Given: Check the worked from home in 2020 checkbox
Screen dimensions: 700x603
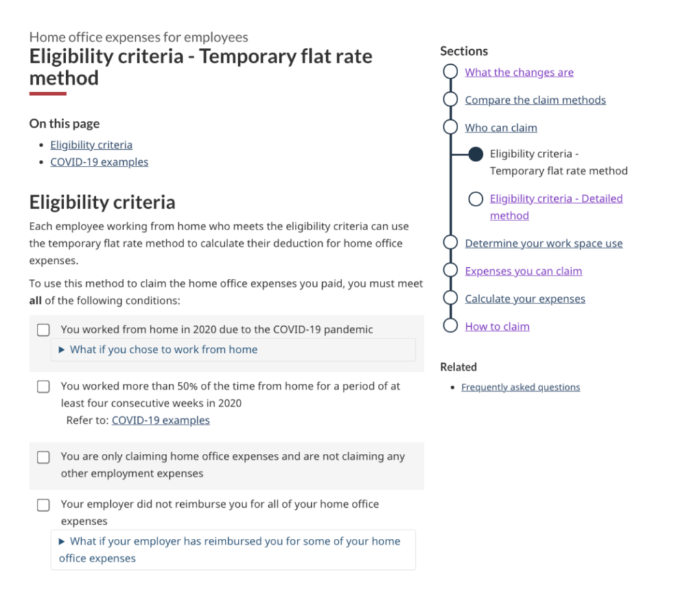Looking at the screenshot, I should (43, 330).
